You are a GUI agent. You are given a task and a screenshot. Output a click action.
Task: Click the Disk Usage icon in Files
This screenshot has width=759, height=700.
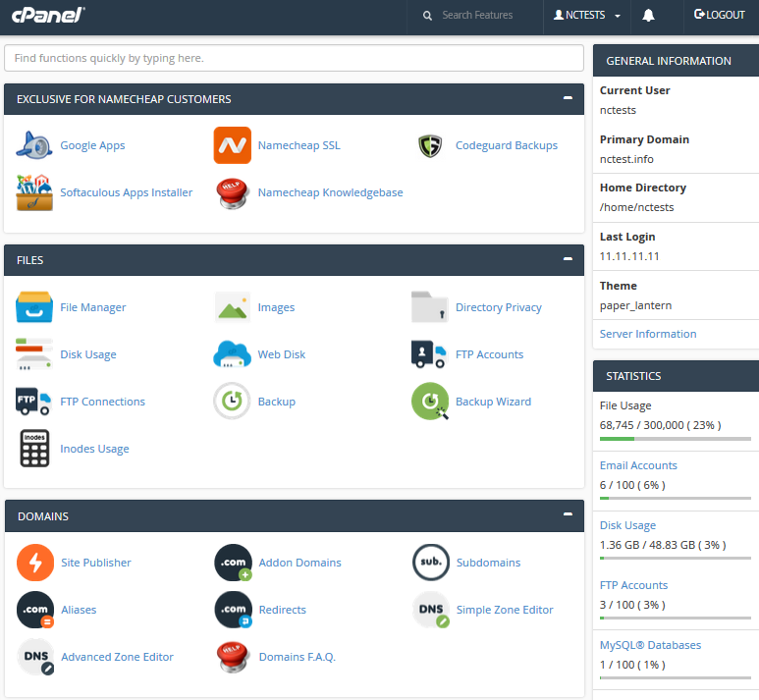[x=34, y=354]
